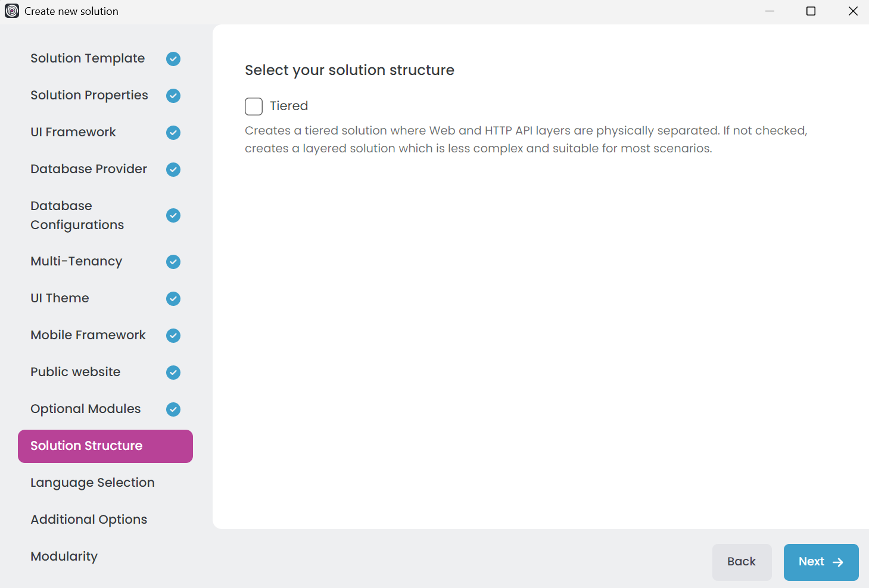The width and height of the screenshot is (869, 588).
Task: Jump to the Modularity step
Action: [x=64, y=556]
